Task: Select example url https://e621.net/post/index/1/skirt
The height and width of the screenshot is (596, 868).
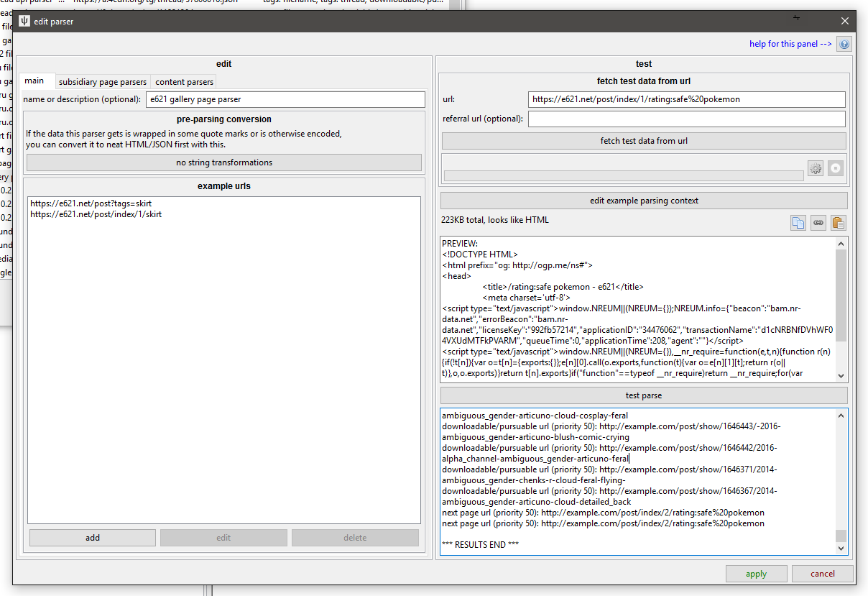Action: [x=96, y=214]
